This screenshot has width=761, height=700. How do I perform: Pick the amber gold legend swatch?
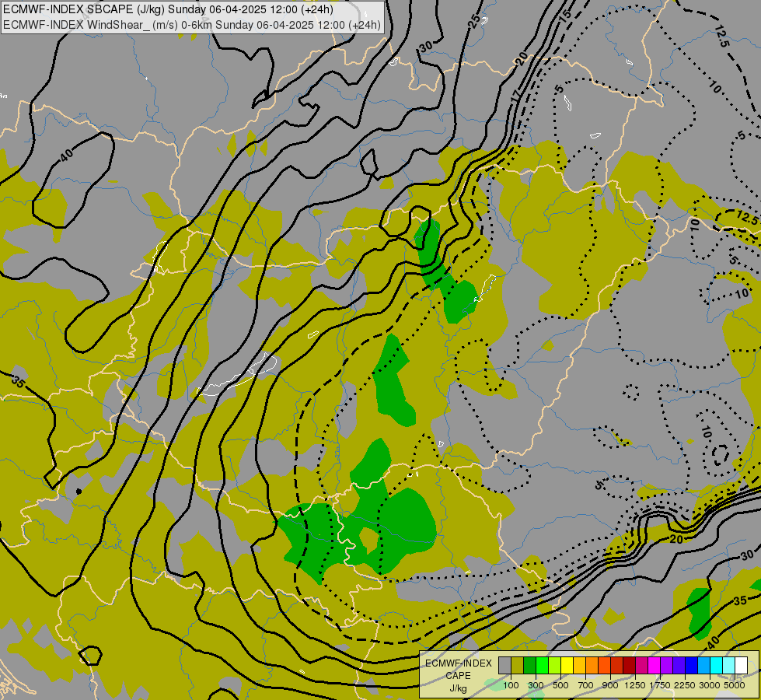[x=579, y=665]
